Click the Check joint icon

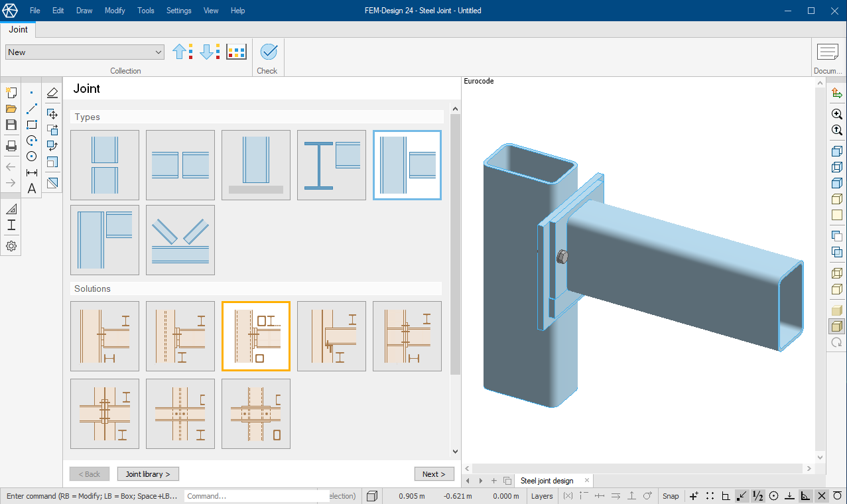(x=268, y=52)
